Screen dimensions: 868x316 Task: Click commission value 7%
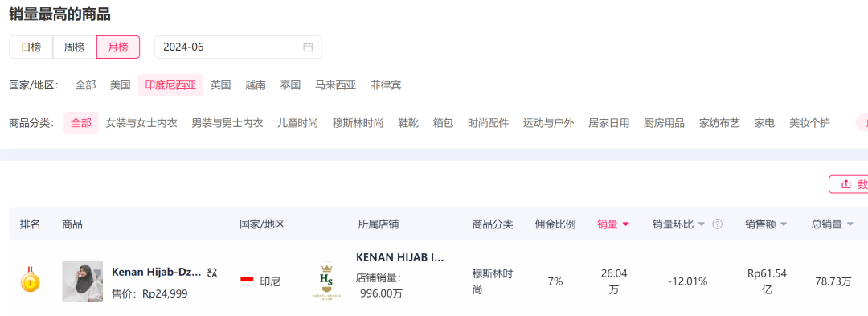coord(555,281)
